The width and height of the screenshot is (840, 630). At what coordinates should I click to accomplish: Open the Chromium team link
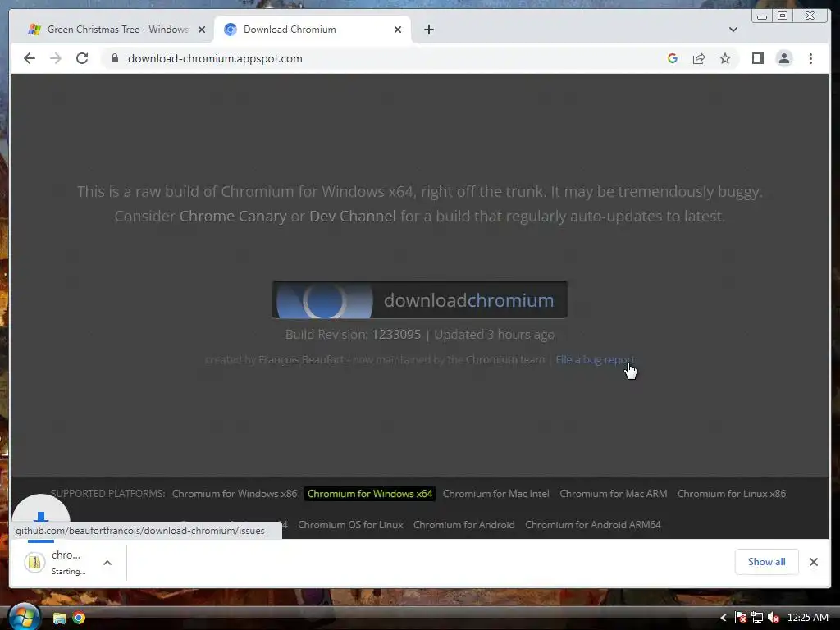click(505, 359)
